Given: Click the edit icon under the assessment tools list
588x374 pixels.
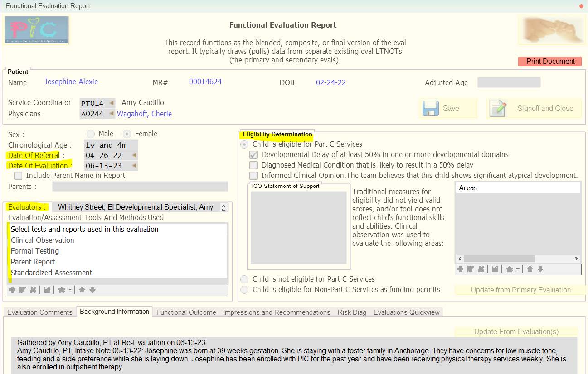Looking at the screenshot, I should (x=23, y=290).
